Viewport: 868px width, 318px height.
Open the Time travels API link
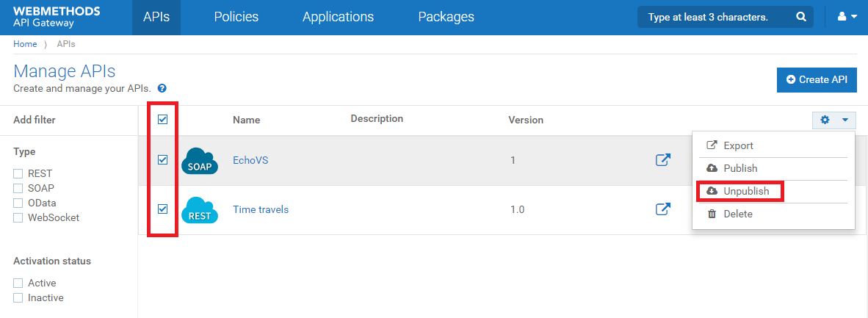[x=261, y=209]
